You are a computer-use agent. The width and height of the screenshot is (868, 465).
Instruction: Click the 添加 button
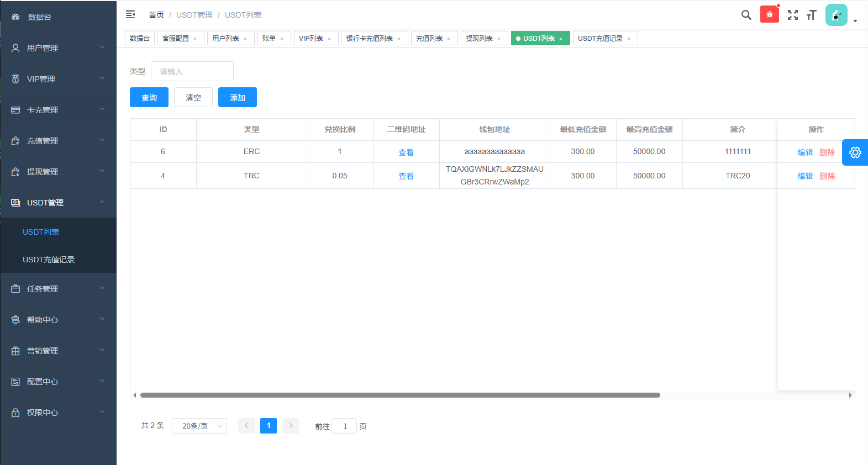[x=237, y=97]
